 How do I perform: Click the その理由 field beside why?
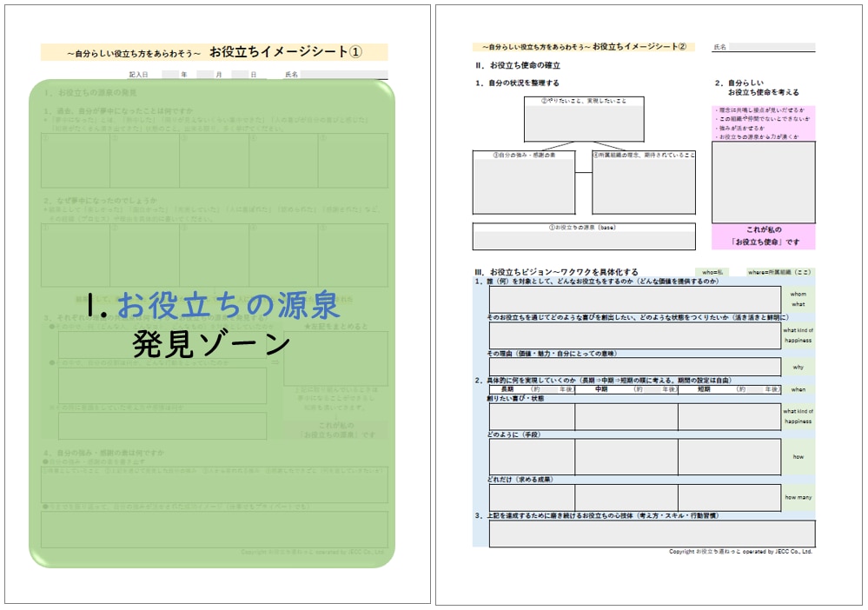tap(635, 367)
